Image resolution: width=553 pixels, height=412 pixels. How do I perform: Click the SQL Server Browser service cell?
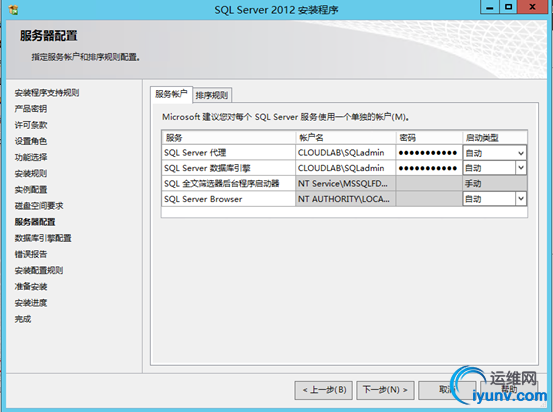229,199
